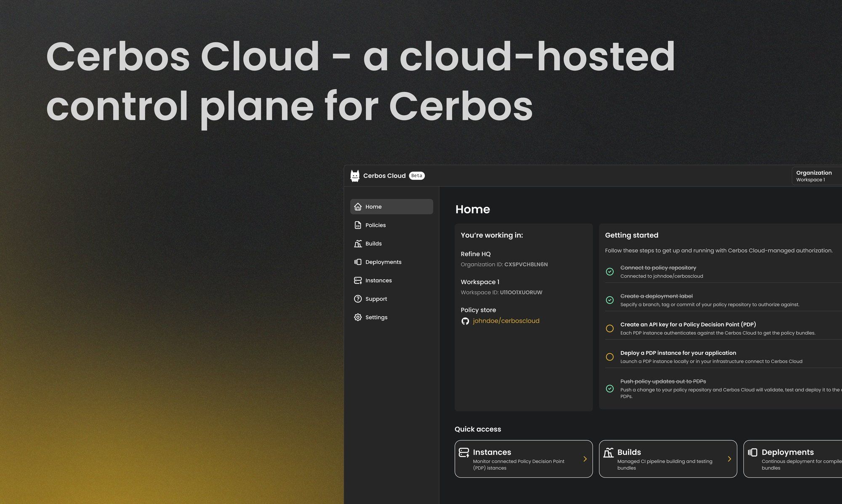Select Home in the sidebar menu
Image resolution: width=842 pixels, height=504 pixels.
392,207
